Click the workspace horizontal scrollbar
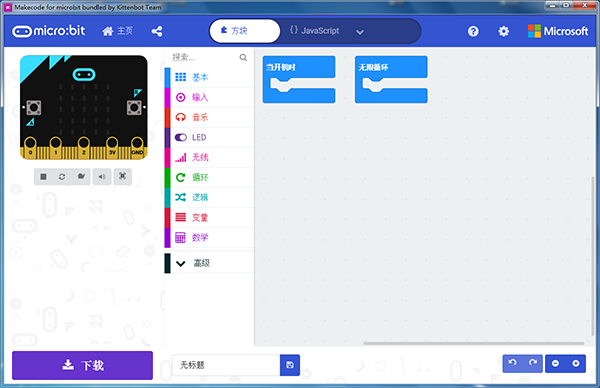Screen dimensions: 600x388 point(474,343)
